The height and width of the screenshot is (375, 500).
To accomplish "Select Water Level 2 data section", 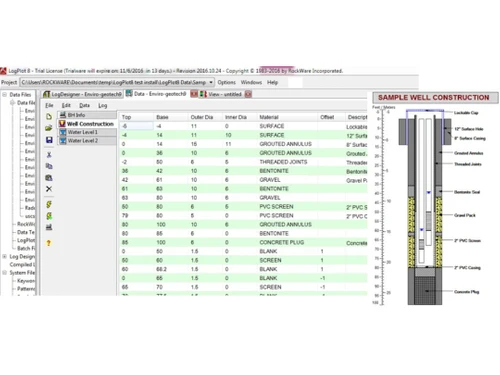I will pos(87,141).
